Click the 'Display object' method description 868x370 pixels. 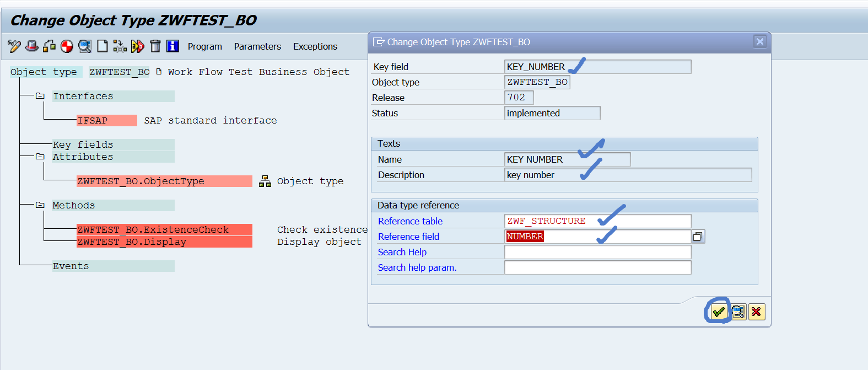[320, 242]
